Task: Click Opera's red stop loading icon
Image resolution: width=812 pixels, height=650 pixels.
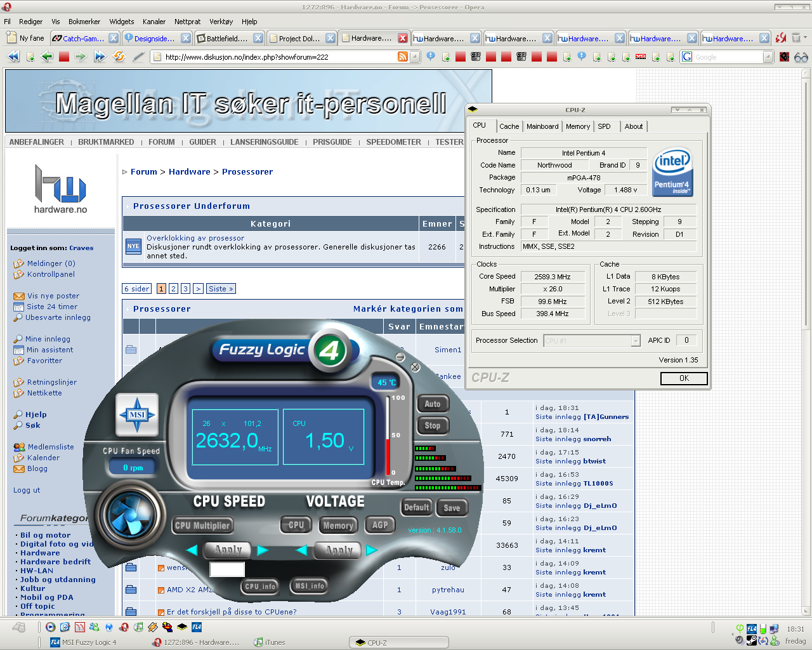Action: click(x=63, y=56)
